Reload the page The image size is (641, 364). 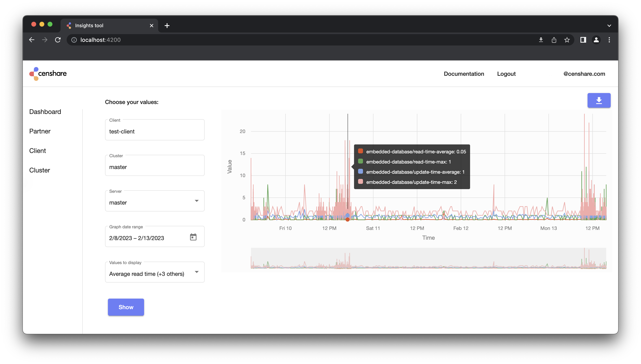(x=58, y=40)
